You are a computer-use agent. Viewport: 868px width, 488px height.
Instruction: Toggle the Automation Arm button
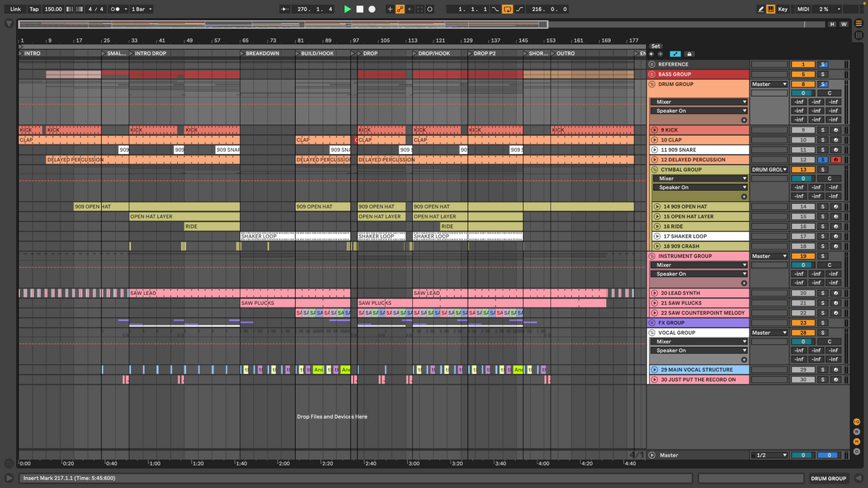point(399,9)
